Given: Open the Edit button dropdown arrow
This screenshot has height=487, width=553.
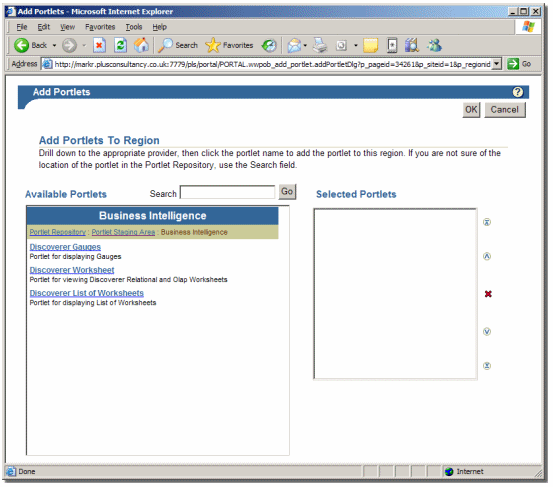Looking at the screenshot, I should 356,45.
